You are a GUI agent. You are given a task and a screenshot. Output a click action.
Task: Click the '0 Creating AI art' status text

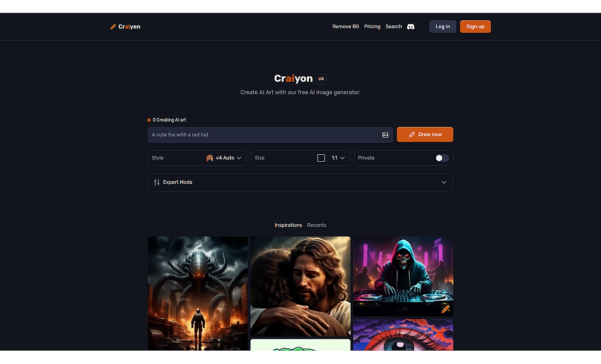coord(169,120)
